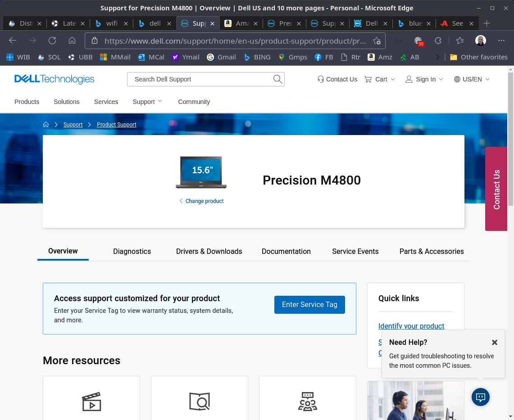This screenshot has width=514, height=420.
Task: Expand the Cart dropdown
Action: [x=380, y=79]
